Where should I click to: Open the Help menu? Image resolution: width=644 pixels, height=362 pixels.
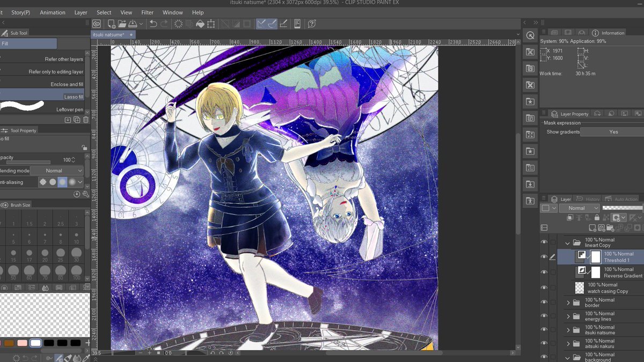[197, 12]
